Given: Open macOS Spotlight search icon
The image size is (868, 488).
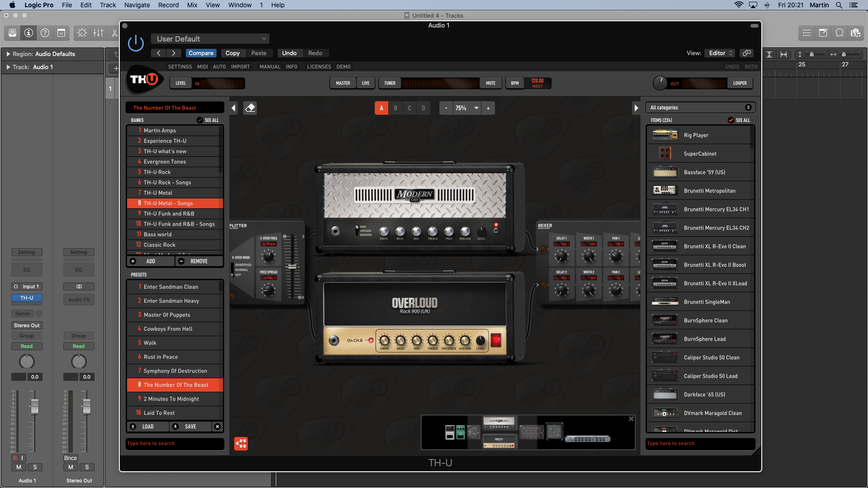Looking at the screenshot, I should (839, 5).
